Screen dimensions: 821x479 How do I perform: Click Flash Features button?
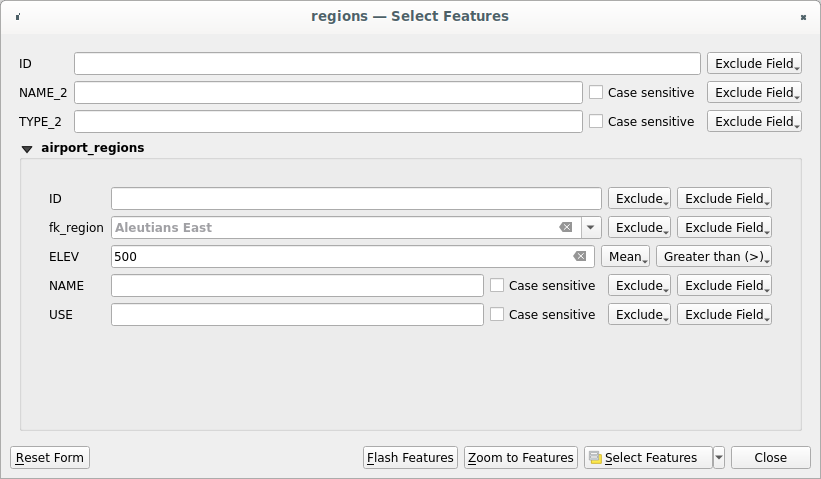[x=410, y=458]
